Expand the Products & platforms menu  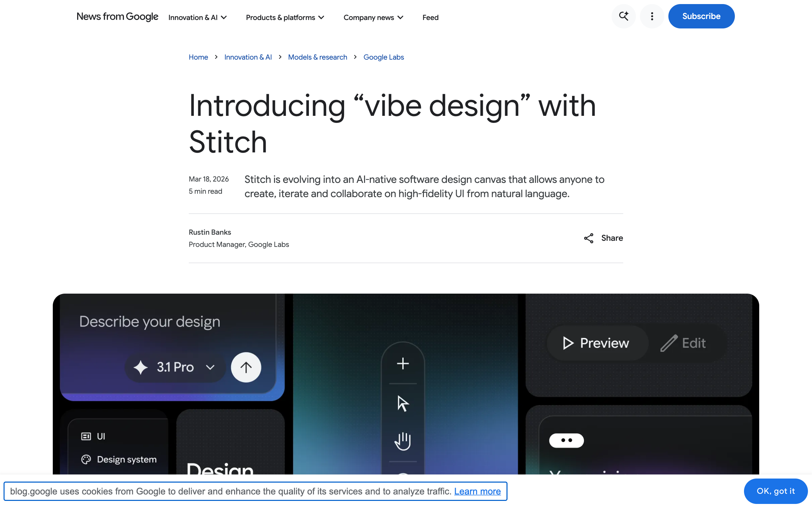point(285,17)
